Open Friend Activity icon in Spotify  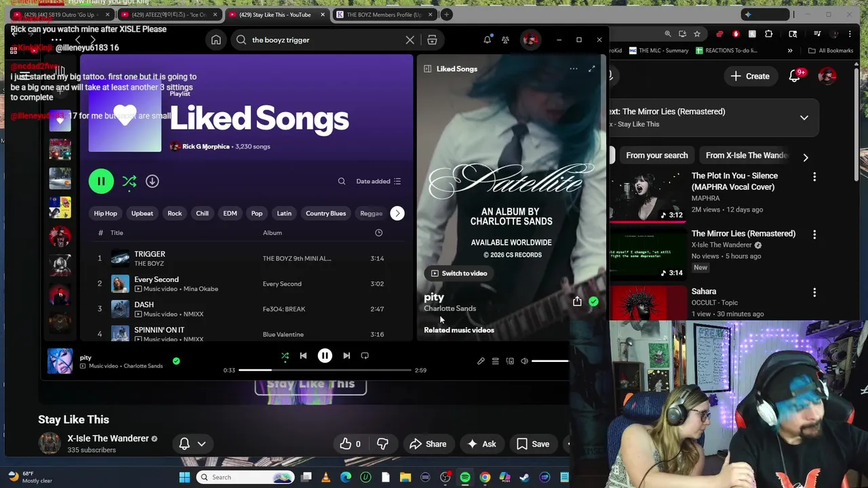[x=505, y=40]
